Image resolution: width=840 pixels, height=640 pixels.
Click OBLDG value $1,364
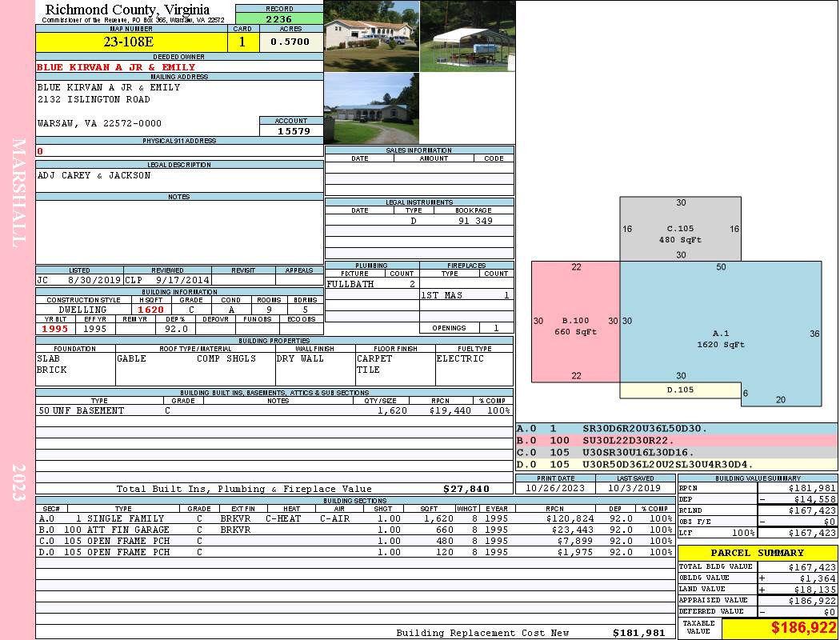coord(818,578)
